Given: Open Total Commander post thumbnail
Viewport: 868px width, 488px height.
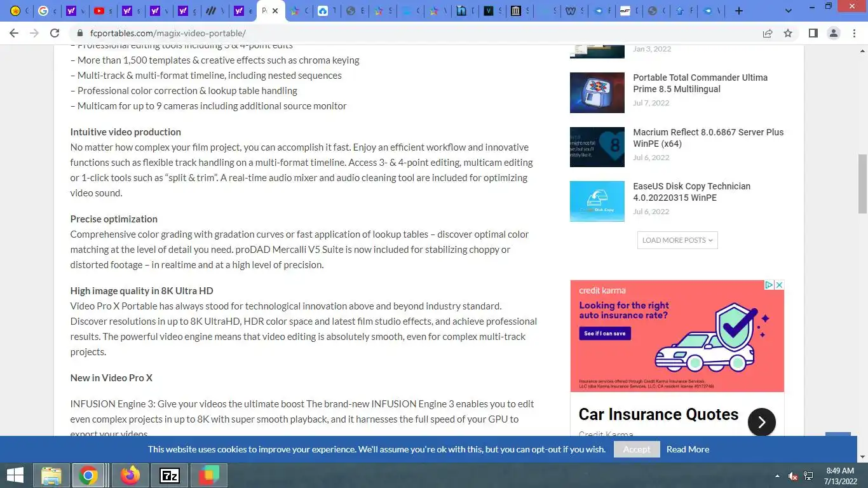Looking at the screenshot, I should pyautogui.click(x=597, y=93).
